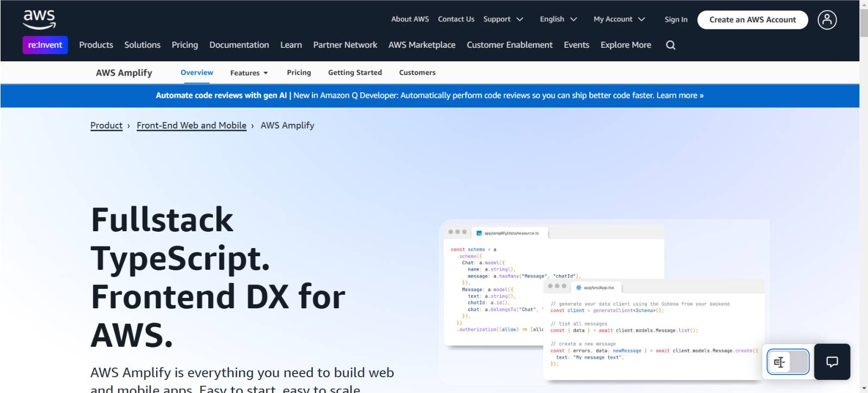This screenshot has width=868, height=393.
Task: Open the Events menu
Action: 576,45
